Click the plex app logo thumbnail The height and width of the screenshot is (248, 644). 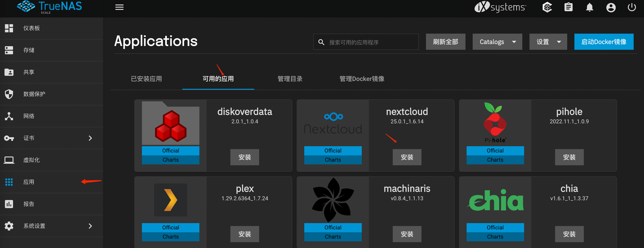pos(170,200)
